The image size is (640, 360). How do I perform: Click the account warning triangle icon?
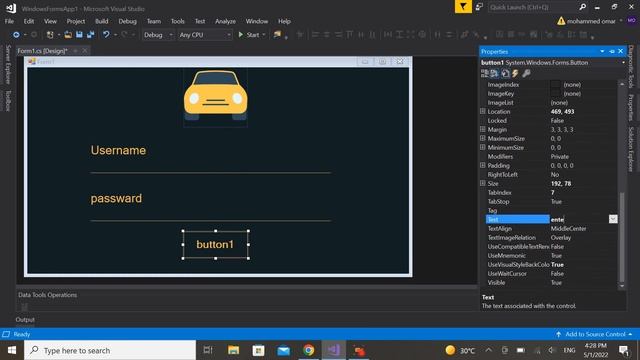[x=561, y=21]
